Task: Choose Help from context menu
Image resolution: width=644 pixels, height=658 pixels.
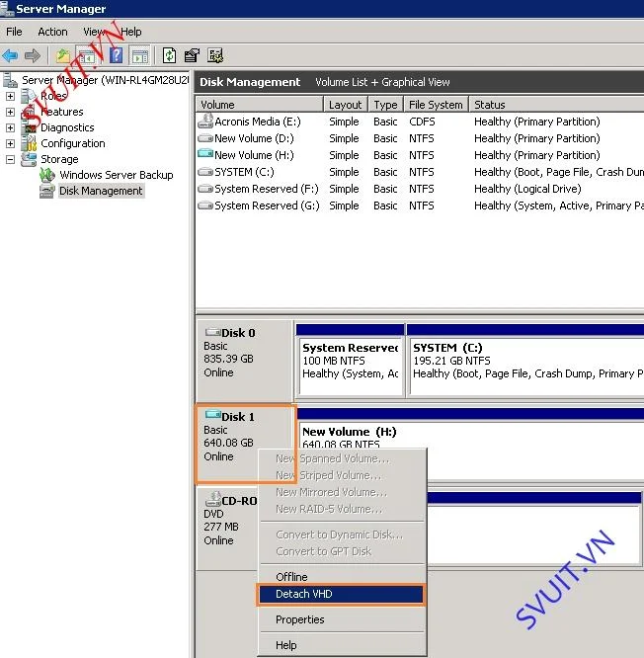Action: pos(341,645)
